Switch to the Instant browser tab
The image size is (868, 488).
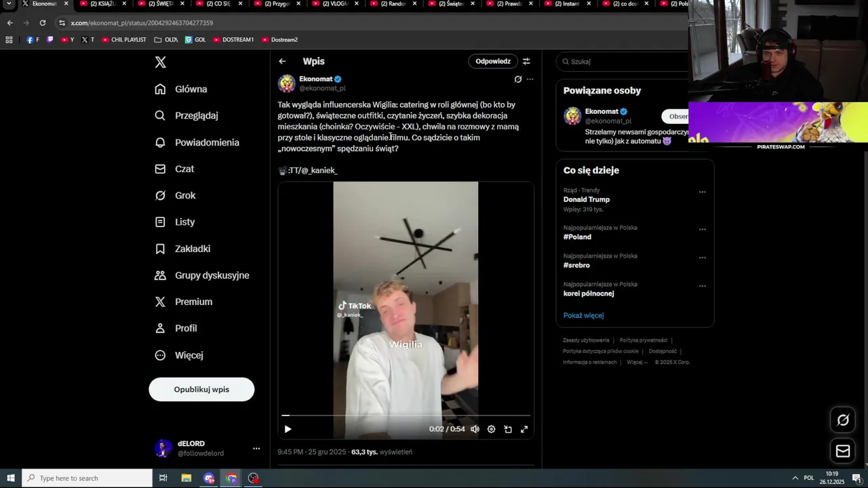[x=567, y=4]
